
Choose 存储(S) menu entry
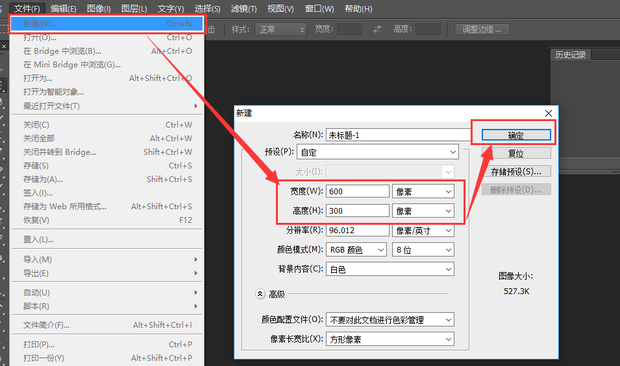(x=107, y=166)
